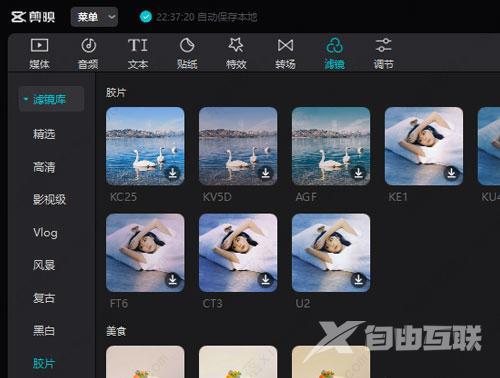Viewport: 500px width, 378px height.
Task: Preview the U2 filter thumbnail
Action: 331,253
